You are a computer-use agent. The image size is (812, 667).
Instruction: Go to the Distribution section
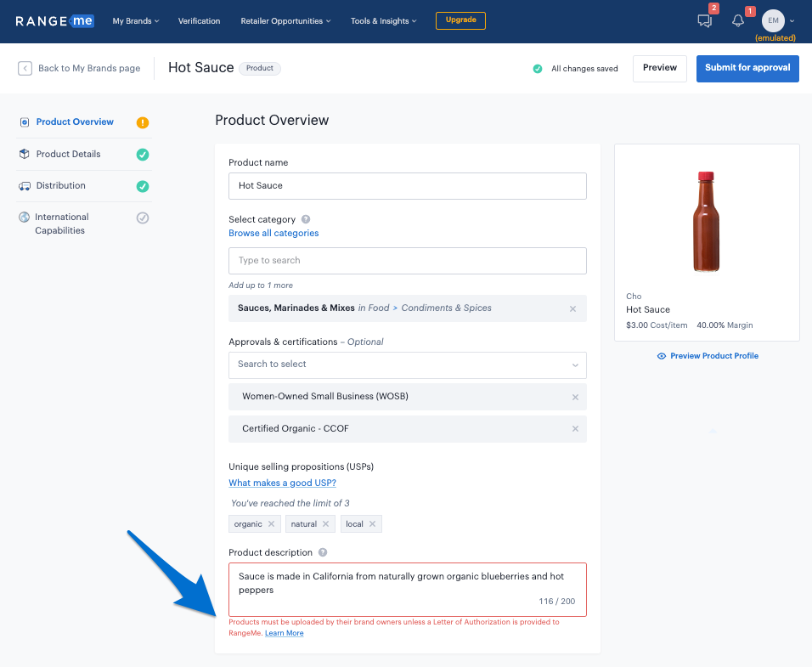pyautogui.click(x=60, y=185)
